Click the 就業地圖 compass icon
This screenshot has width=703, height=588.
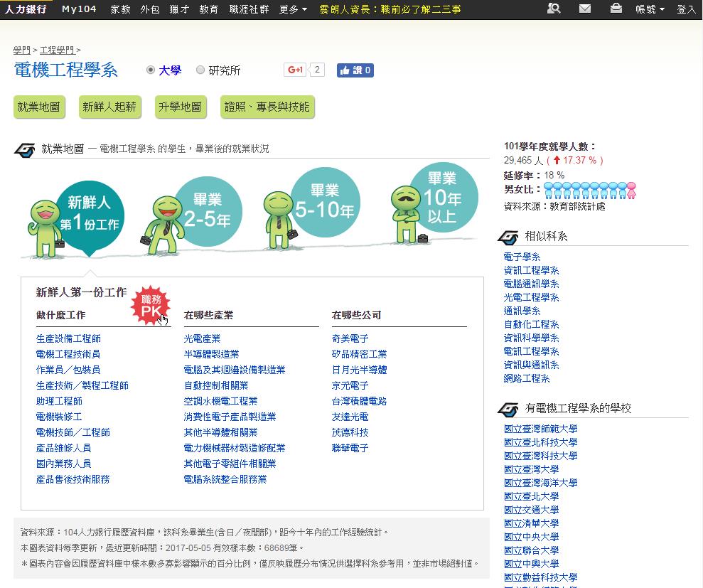(x=23, y=149)
